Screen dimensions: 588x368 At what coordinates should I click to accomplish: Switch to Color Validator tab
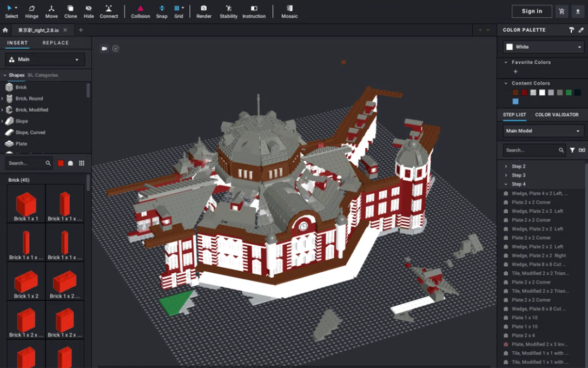pyautogui.click(x=557, y=115)
